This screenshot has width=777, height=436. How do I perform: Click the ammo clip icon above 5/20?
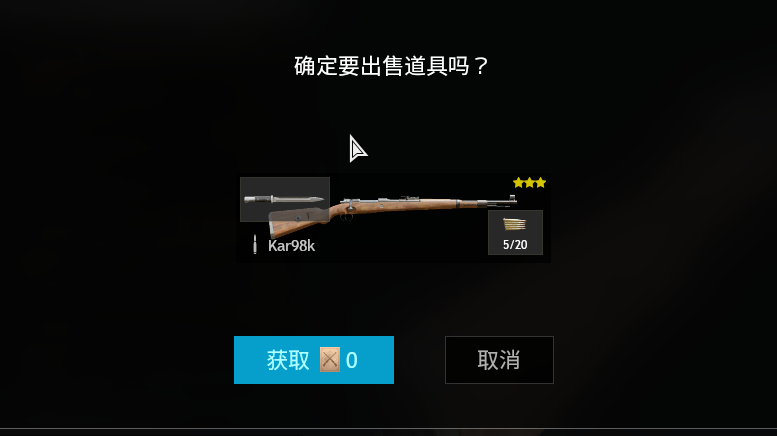(x=515, y=225)
